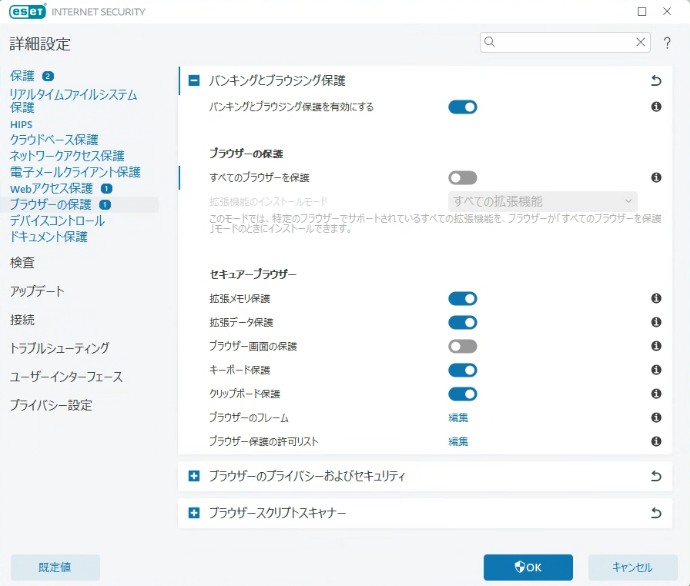The image size is (690, 586).
Task: Show info for バンキングとブラウジング保護を有効にする
Action: [x=656, y=106]
